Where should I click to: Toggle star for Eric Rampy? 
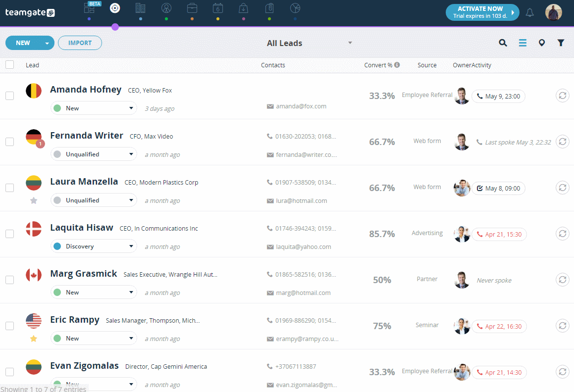[x=34, y=339]
